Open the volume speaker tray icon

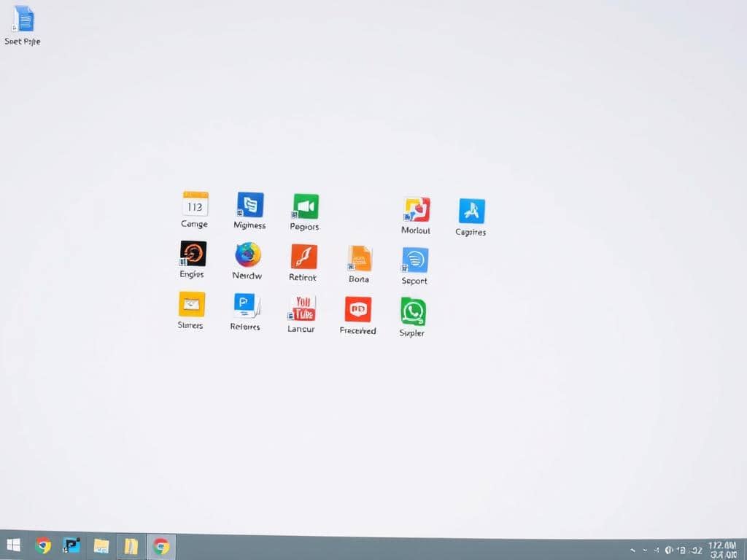pos(669,550)
